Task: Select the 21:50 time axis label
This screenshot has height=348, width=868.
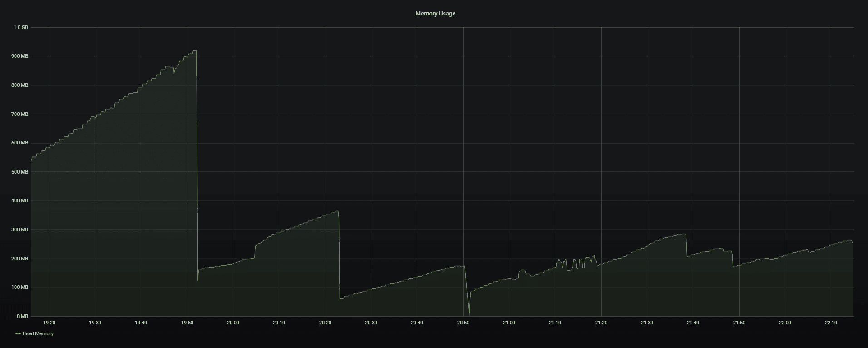Action: click(x=739, y=323)
